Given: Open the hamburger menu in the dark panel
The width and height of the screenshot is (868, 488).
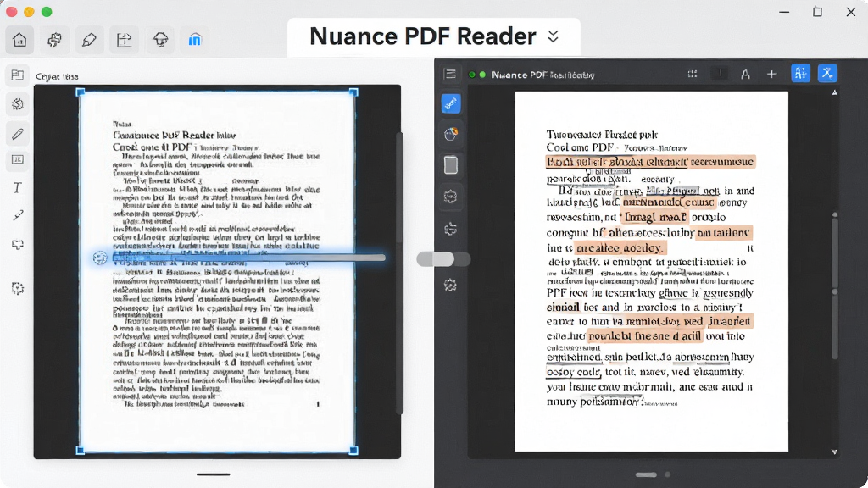Looking at the screenshot, I should click(451, 74).
